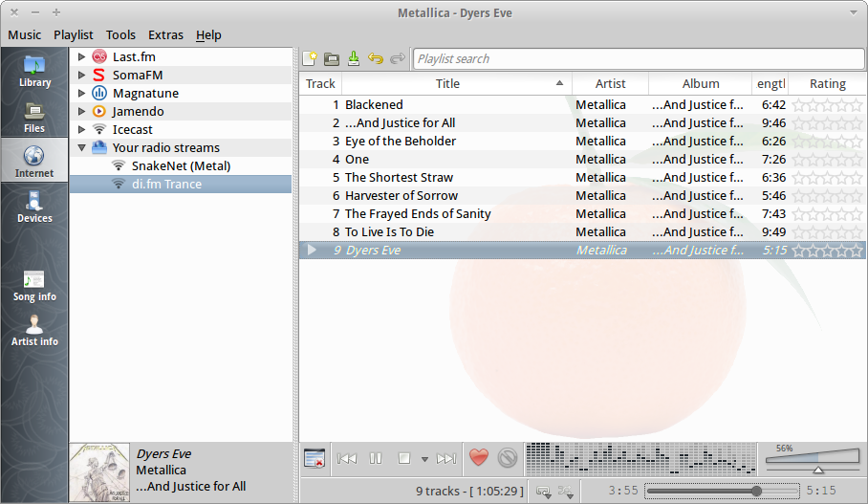
Task: Sort playlist by Artist column header
Action: click(x=610, y=83)
